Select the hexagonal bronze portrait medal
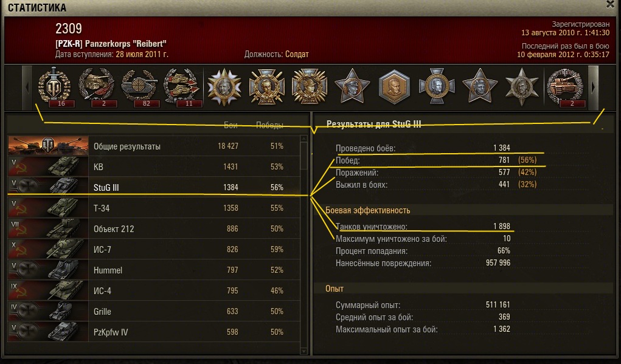621x364 pixels. 394,87
